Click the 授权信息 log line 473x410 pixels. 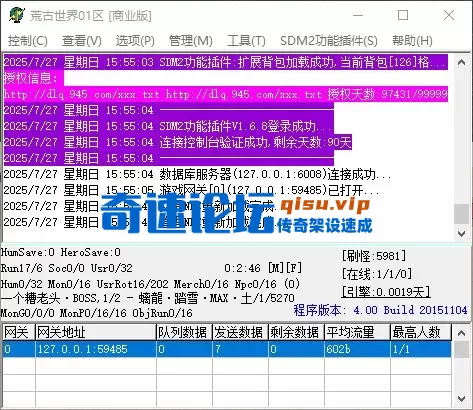pyautogui.click(x=33, y=78)
